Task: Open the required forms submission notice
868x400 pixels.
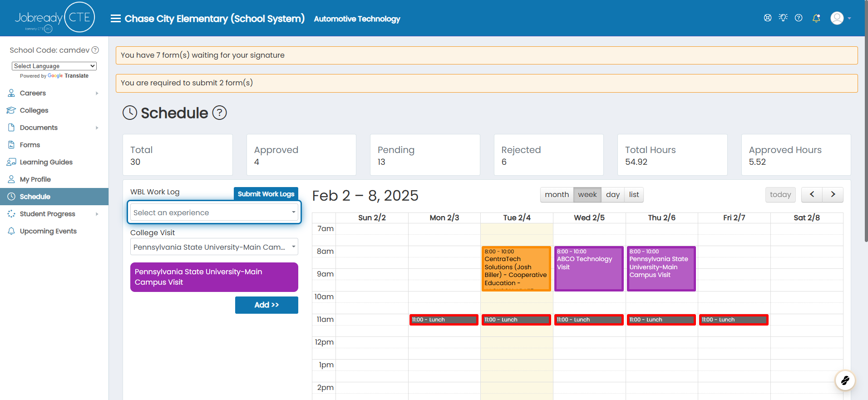Action: pyautogui.click(x=487, y=83)
